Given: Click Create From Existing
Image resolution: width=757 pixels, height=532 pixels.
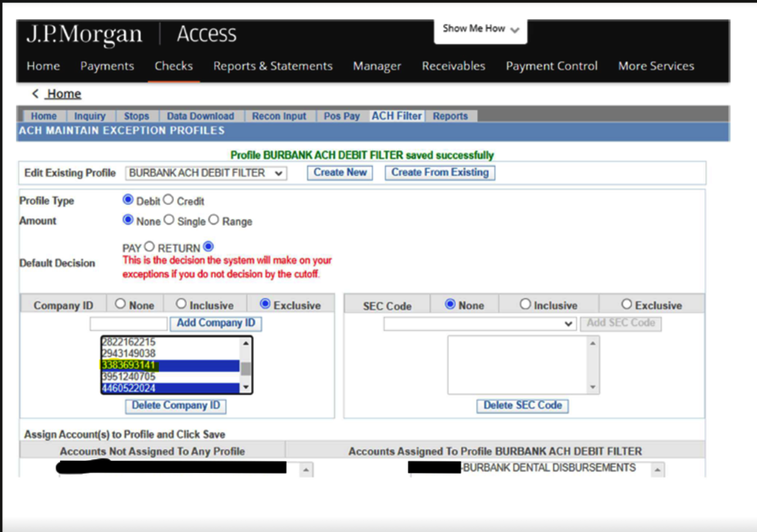Looking at the screenshot, I should tap(440, 172).
